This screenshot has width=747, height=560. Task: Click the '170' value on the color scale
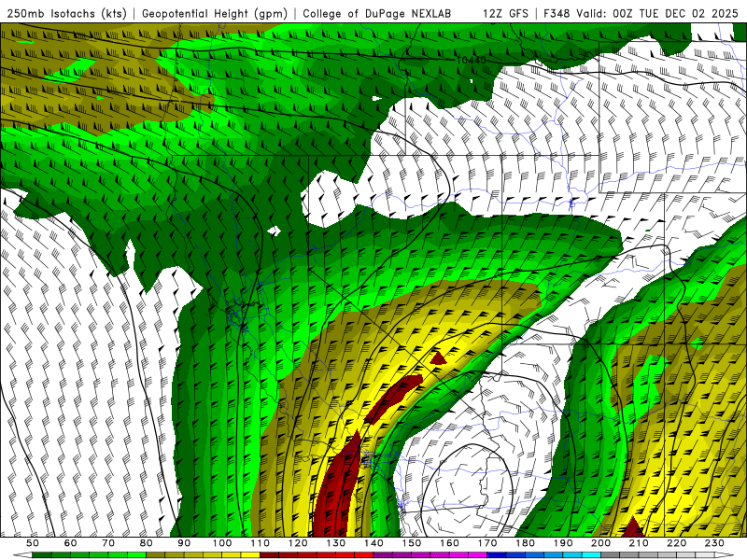tap(487, 543)
